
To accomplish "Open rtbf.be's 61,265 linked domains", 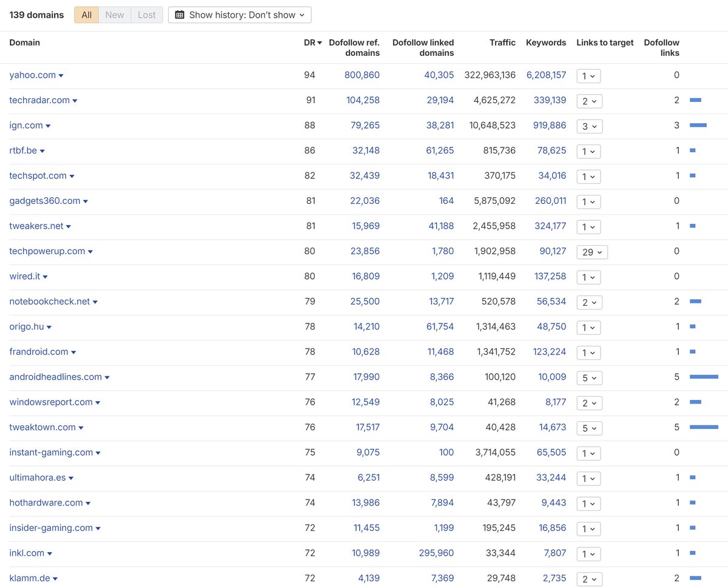I will coord(439,150).
